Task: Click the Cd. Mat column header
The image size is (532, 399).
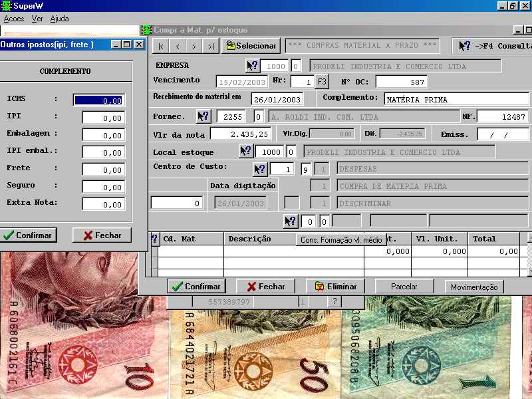Action: point(191,239)
